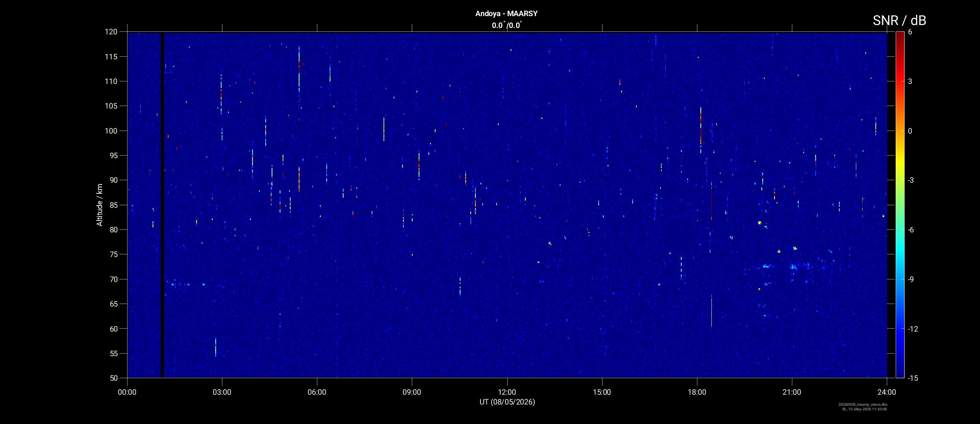The height and width of the screenshot is (424, 980).
Task: Click the 'Andoya - MAARSY' plot title
Action: pyautogui.click(x=506, y=14)
